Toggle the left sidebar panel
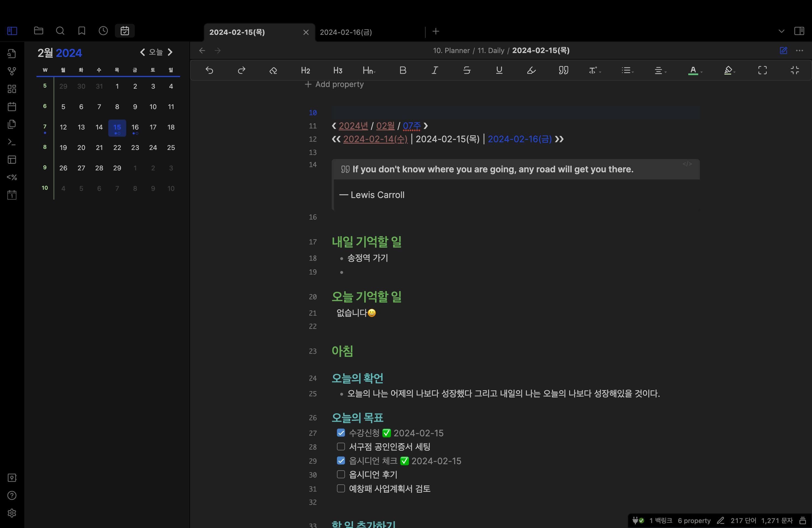 tap(12, 31)
